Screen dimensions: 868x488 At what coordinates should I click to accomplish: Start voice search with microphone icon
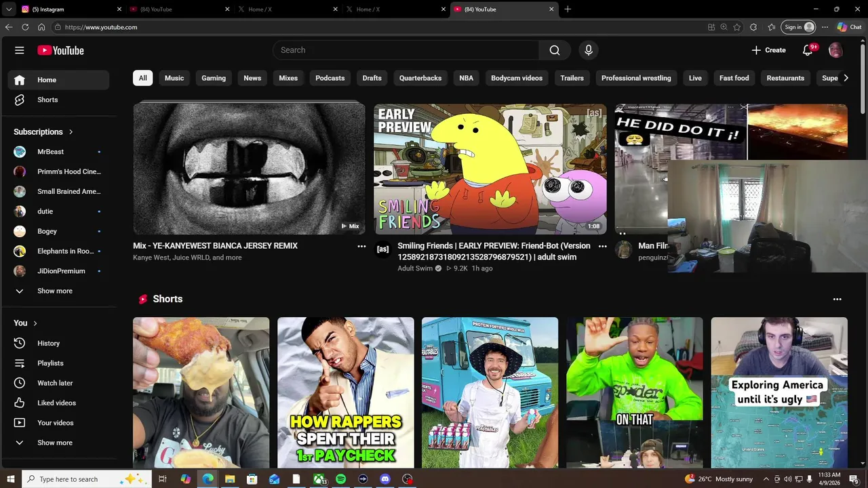(x=589, y=50)
